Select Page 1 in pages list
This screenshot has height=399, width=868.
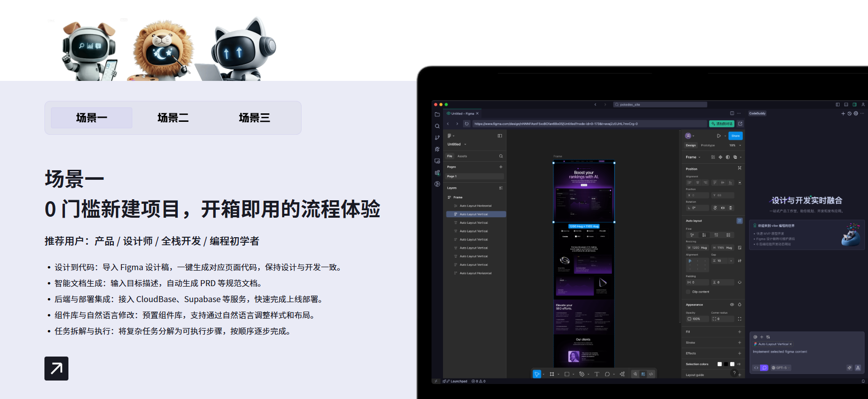click(475, 176)
